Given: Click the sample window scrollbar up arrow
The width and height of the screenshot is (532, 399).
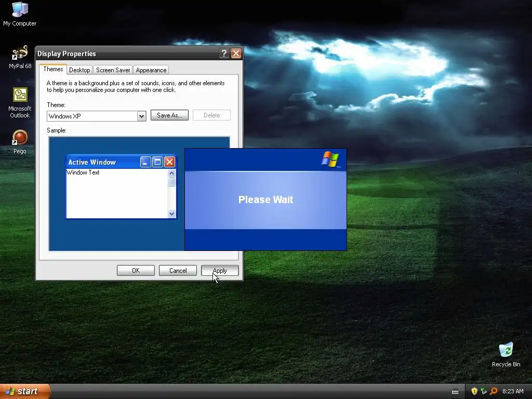Looking at the screenshot, I should point(171,173).
